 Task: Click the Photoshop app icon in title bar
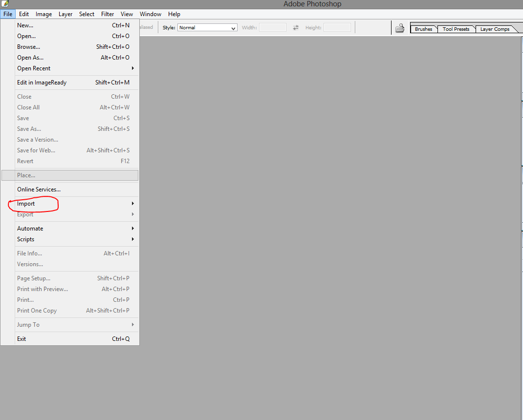[x=5, y=4]
